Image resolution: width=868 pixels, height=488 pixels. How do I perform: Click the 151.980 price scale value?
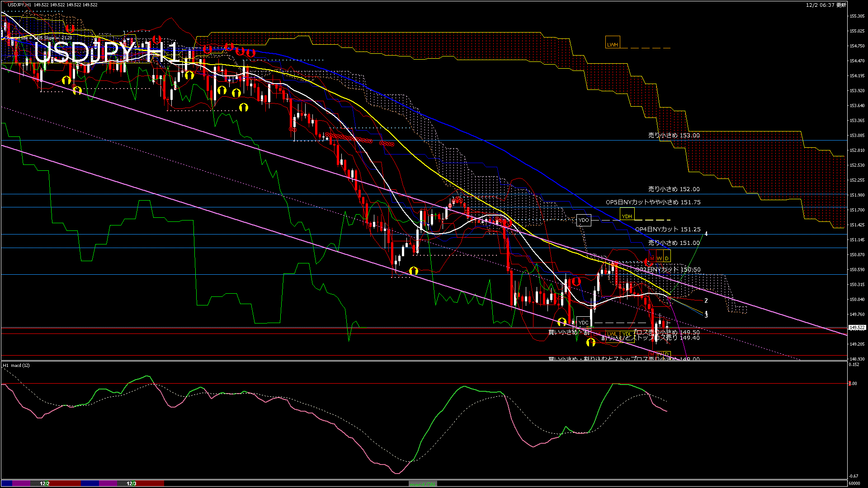tap(857, 195)
